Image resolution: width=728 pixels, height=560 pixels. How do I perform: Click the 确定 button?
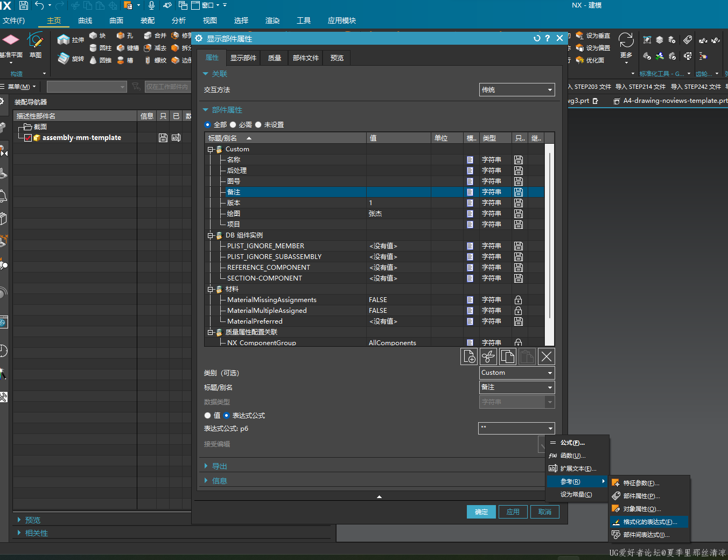coord(481,512)
